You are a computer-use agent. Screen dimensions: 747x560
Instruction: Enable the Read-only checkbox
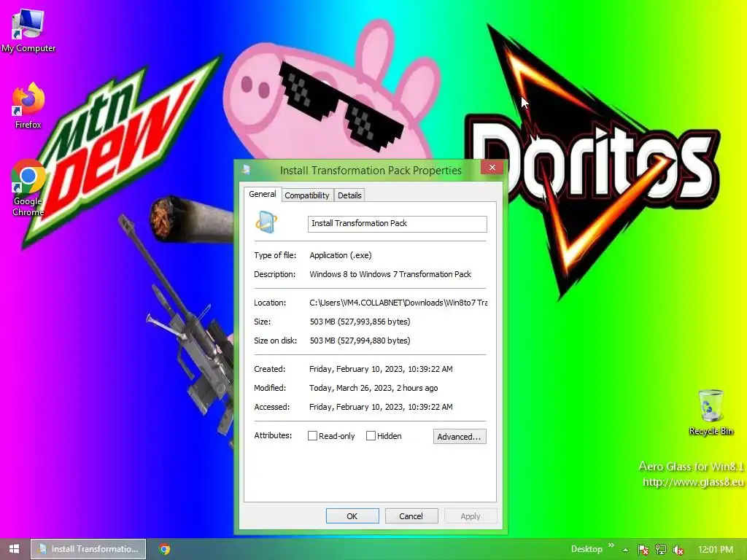pos(312,436)
